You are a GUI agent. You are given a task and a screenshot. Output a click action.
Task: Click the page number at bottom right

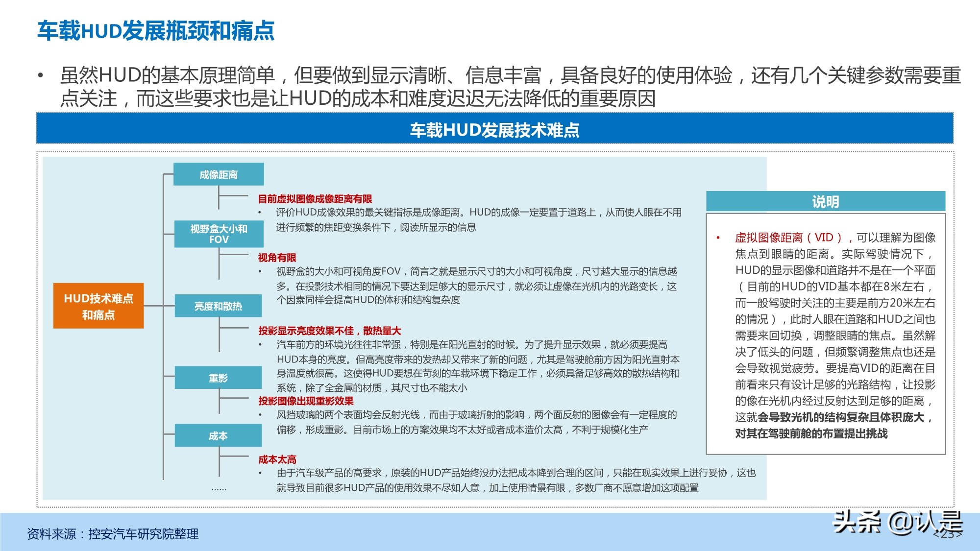[947, 535]
